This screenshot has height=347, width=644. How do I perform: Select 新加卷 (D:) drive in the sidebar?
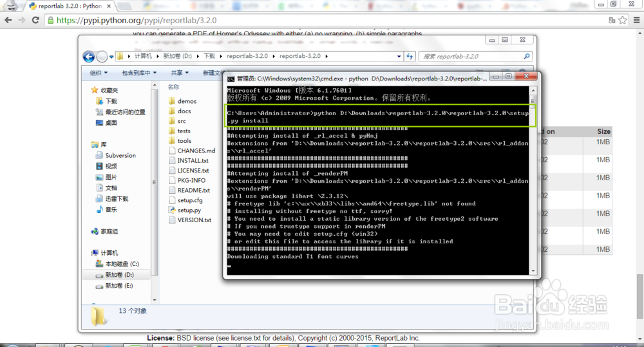(x=115, y=275)
